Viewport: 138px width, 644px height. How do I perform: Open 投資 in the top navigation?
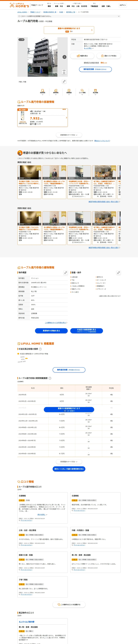[x=103, y=6]
